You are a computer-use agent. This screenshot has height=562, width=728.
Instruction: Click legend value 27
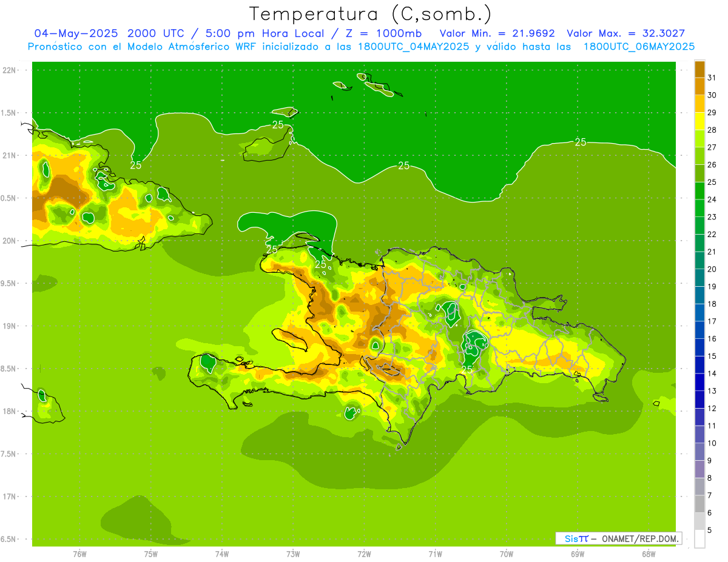click(712, 147)
